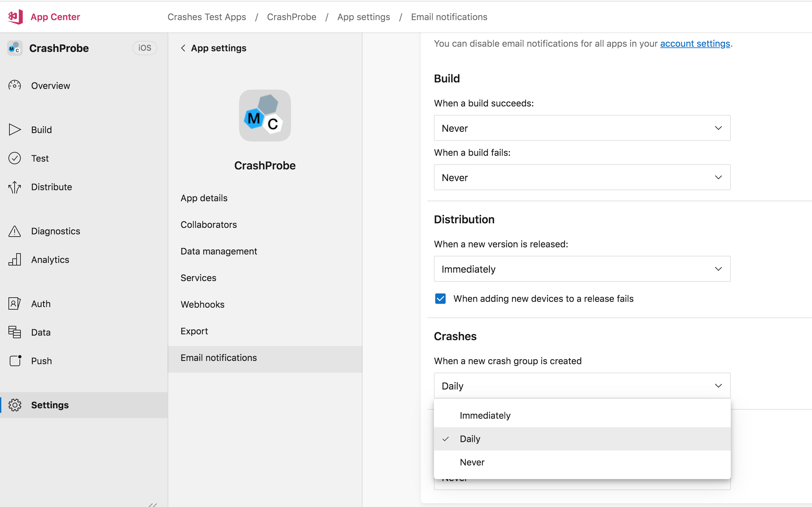The width and height of the screenshot is (812, 507).
Task: Open the Webhooks settings entry
Action: click(202, 304)
